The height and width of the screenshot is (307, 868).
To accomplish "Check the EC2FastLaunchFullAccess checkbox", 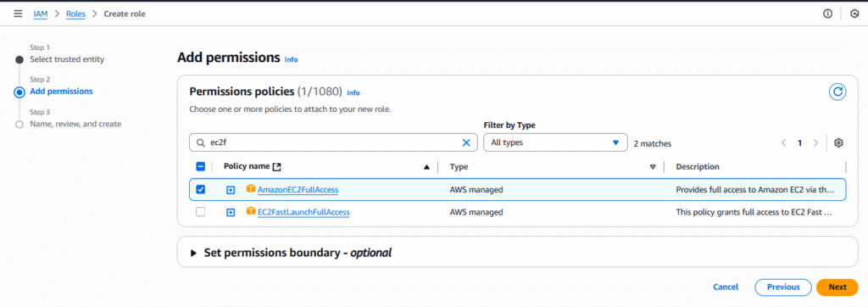I will (x=200, y=212).
